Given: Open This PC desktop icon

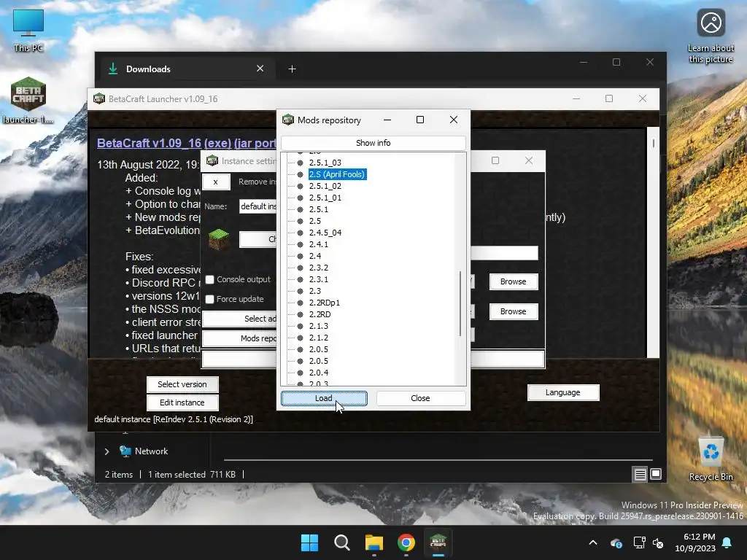Looking at the screenshot, I should (x=28, y=30).
